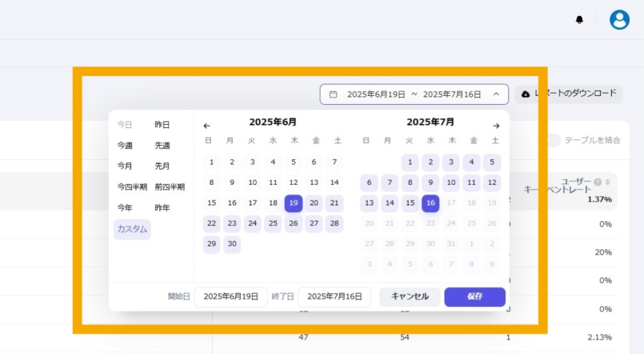644x354 pixels.
Task: Click the レポートのダウンロード button
Action: click(x=568, y=94)
